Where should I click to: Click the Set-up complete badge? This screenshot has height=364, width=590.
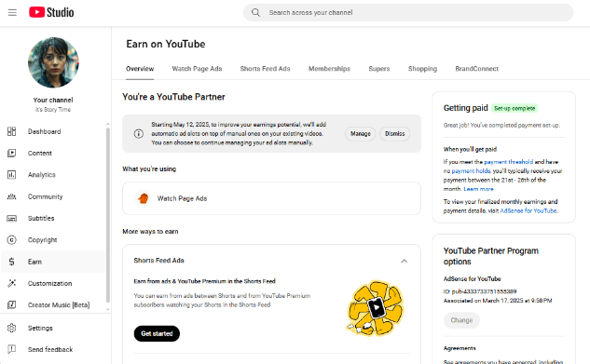coord(515,108)
